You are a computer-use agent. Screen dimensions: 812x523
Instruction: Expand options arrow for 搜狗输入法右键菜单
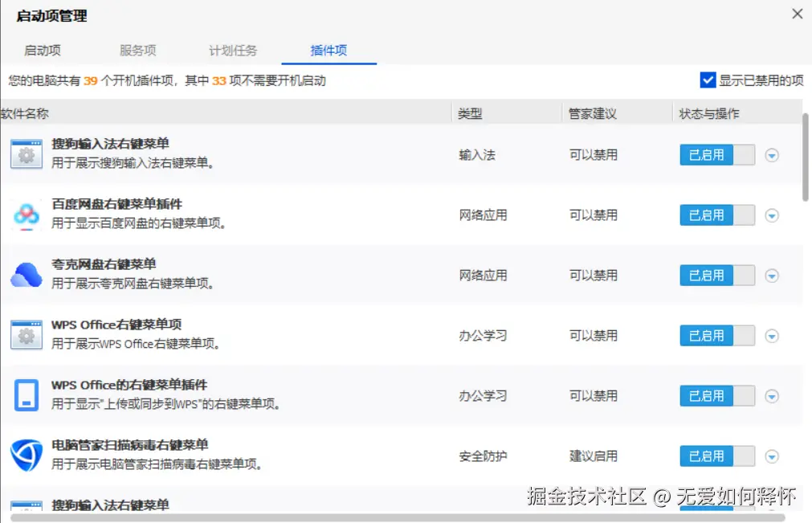772,155
